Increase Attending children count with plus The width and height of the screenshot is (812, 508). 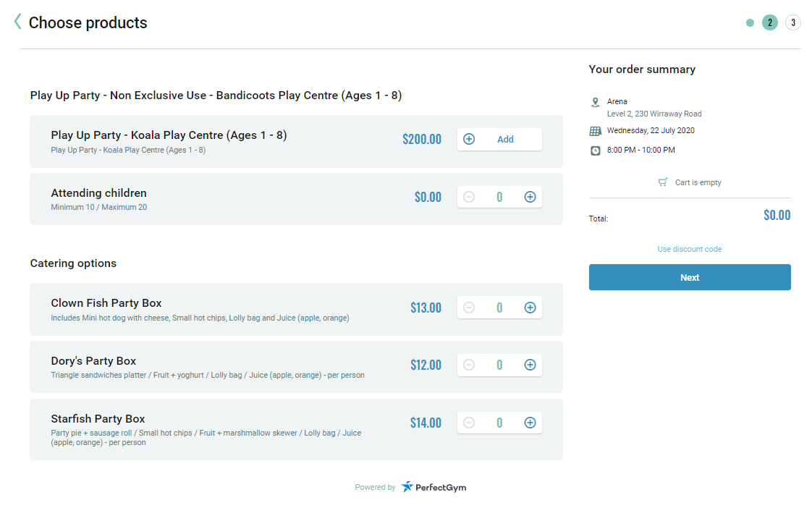click(530, 197)
